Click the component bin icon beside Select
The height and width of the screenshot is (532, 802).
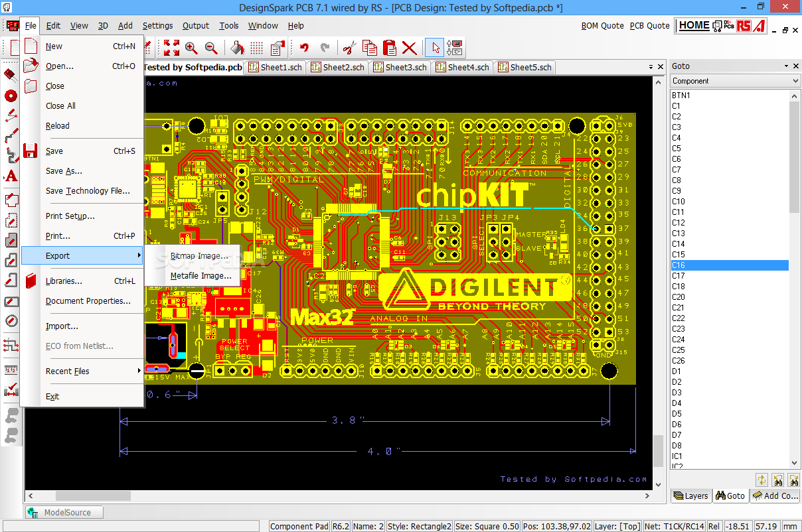455,48
